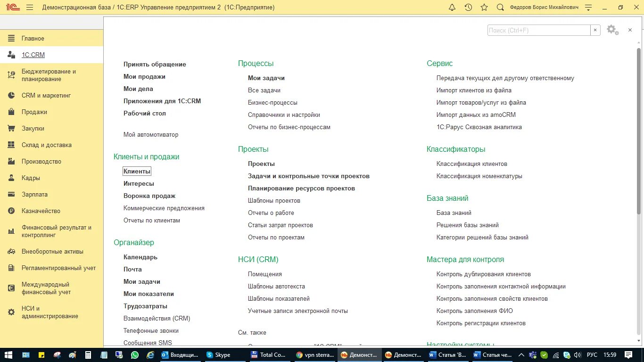644x362 pixels.
Task: Open Импорт данных из amoCRM
Action: (476, 115)
